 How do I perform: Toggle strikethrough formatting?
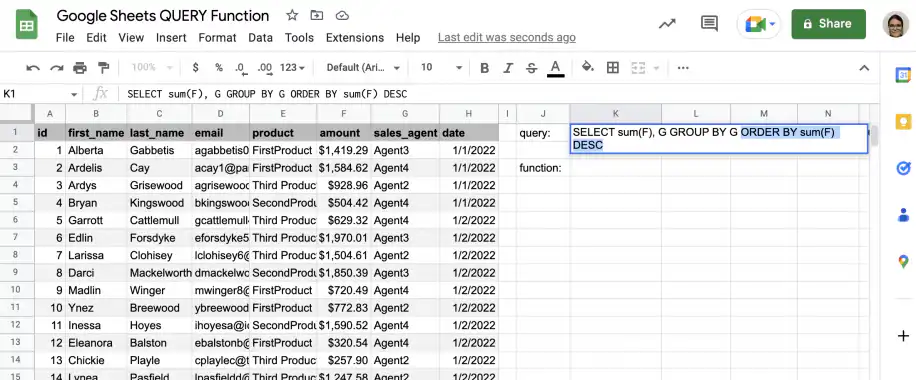[531, 68]
